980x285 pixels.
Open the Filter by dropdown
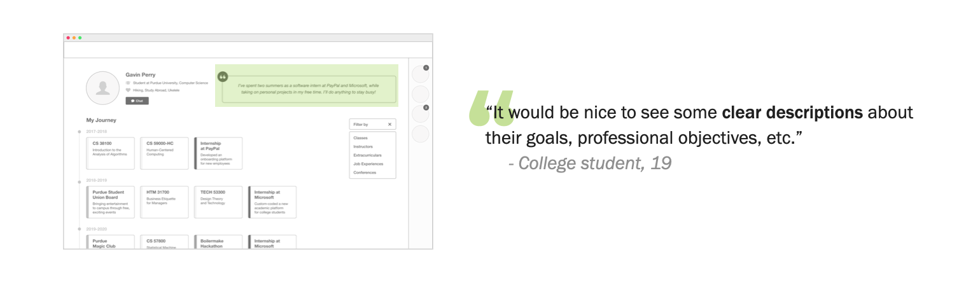pos(372,125)
